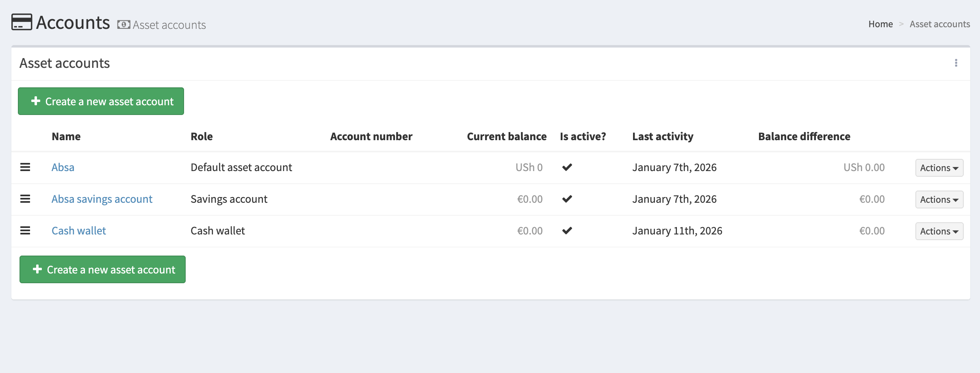Image resolution: width=980 pixels, height=373 pixels.
Task: Click the drag handle beside Cash wallet
Action: coord(26,230)
